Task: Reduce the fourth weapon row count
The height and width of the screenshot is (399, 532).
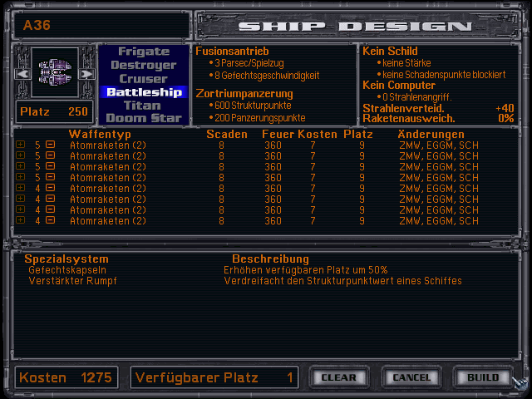Action: [50, 177]
